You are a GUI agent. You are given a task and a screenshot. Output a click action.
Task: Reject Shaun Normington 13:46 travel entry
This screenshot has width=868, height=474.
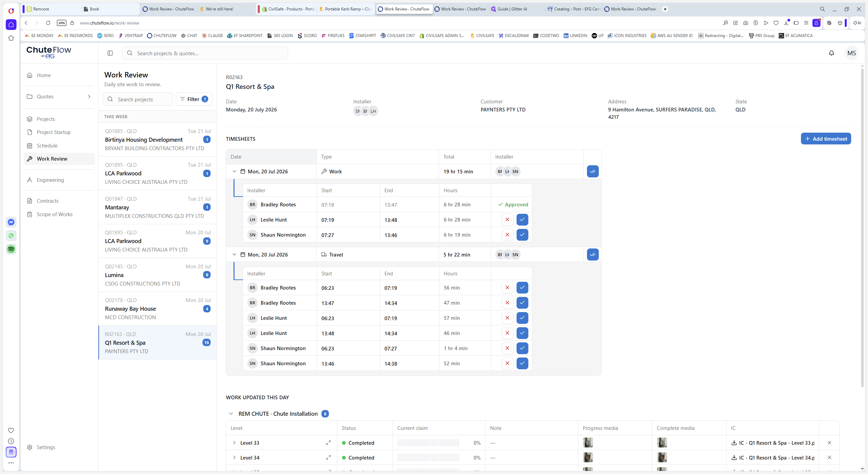[507, 363]
